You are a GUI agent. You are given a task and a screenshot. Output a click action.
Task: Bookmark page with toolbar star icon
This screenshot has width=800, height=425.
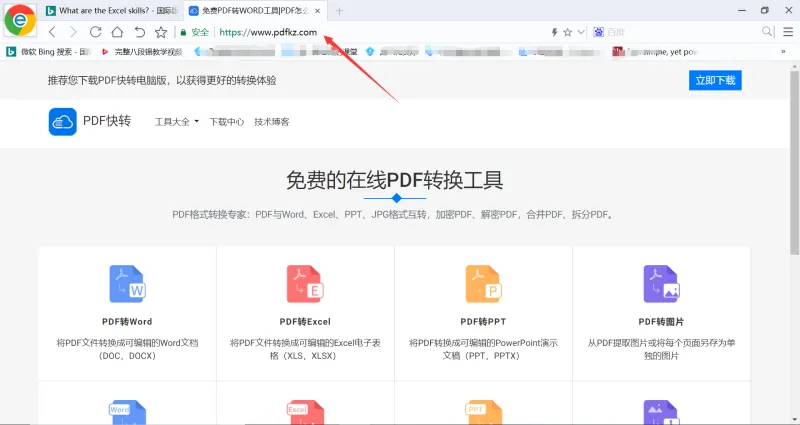[161, 32]
